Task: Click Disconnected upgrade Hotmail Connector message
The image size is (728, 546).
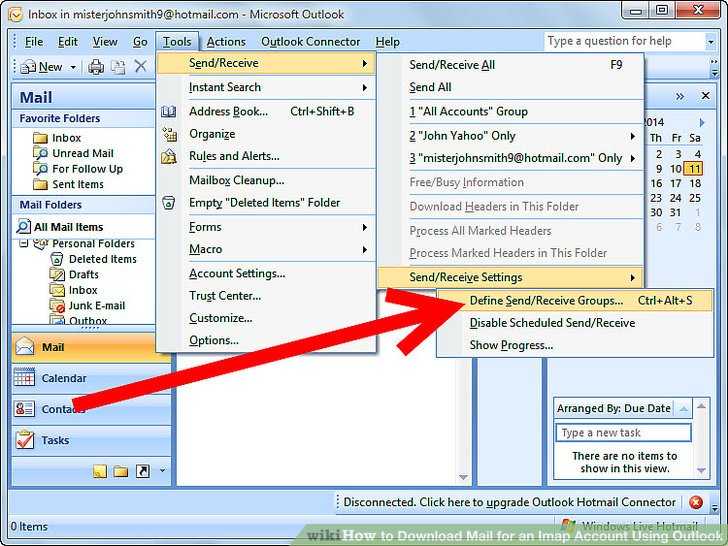Action: (509, 502)
